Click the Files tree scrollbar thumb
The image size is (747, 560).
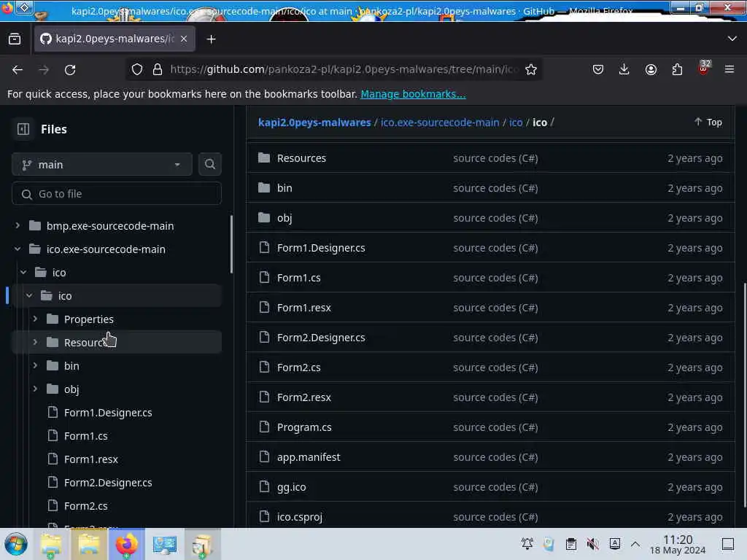[x=231, y=244]
